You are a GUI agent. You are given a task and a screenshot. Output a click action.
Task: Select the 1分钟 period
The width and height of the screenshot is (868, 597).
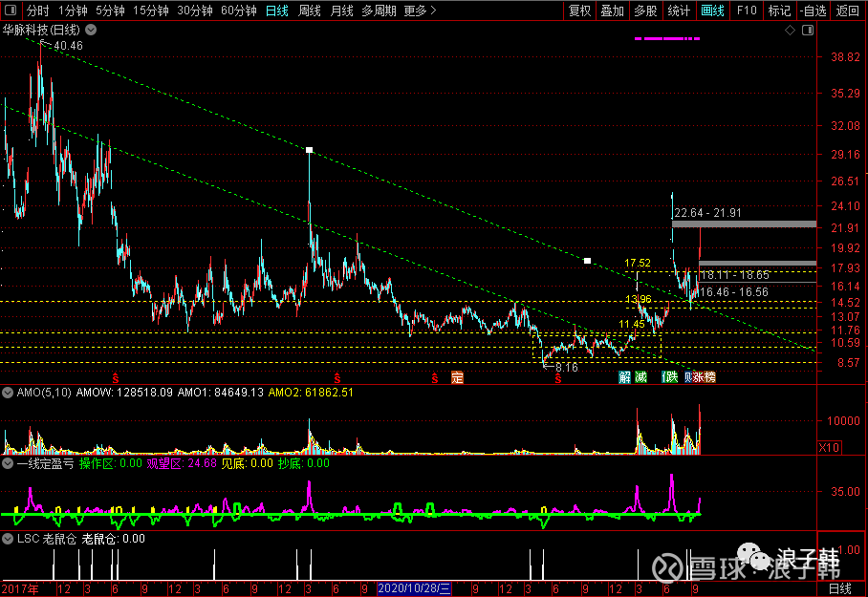[73, 11]
